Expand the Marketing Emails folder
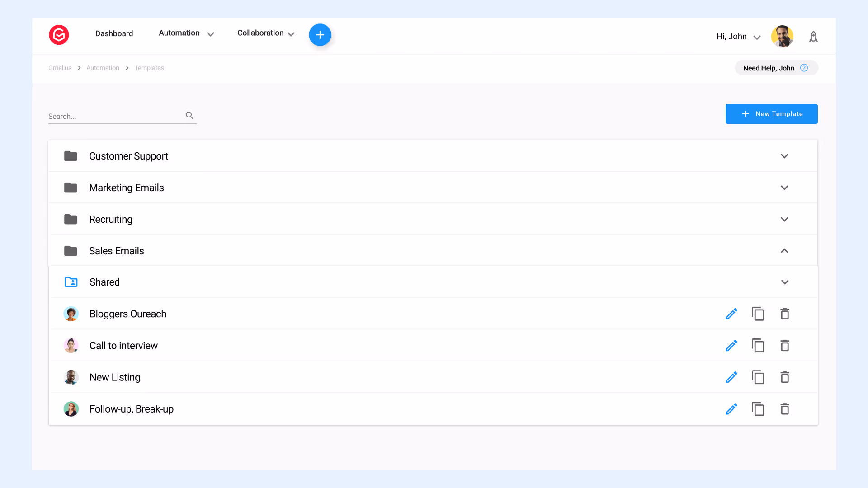The image size is (868, 488). click(x=784, y=188)
